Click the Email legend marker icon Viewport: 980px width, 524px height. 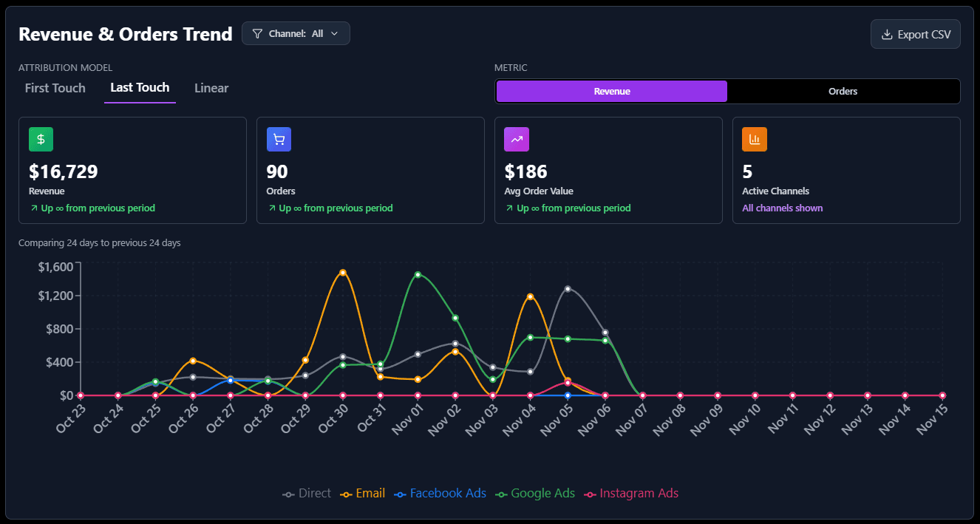pyautogui.click(x=344, y=493)
